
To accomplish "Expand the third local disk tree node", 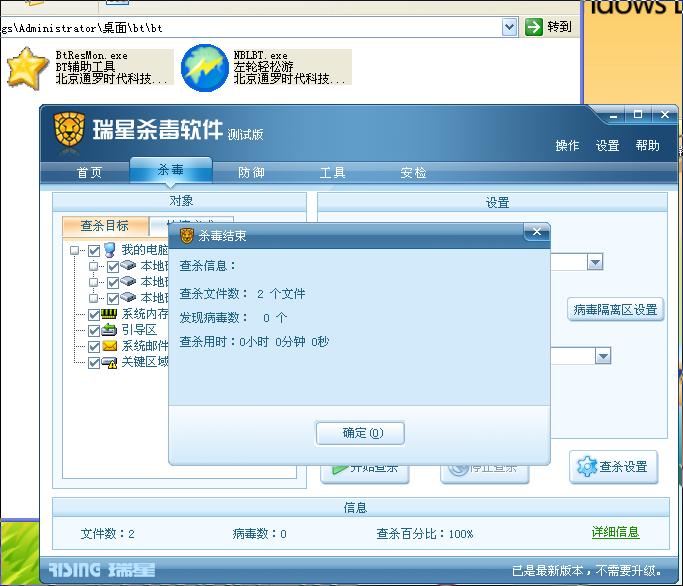I will pyautogui.click(x=93, y=298).
